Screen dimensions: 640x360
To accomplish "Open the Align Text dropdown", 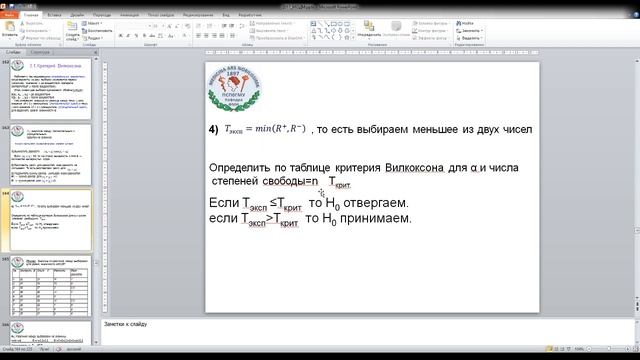I will (x=269, y=31).
